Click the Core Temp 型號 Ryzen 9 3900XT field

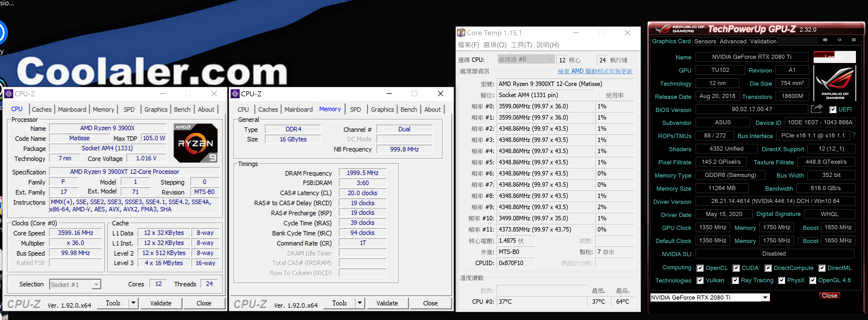pyautogui.click(x=565, y=84)
